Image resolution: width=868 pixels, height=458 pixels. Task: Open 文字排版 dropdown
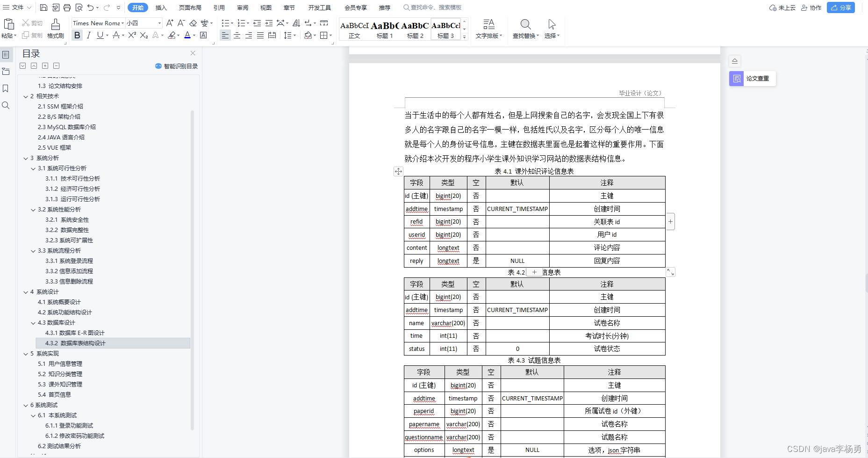click(x=489, y=29)
